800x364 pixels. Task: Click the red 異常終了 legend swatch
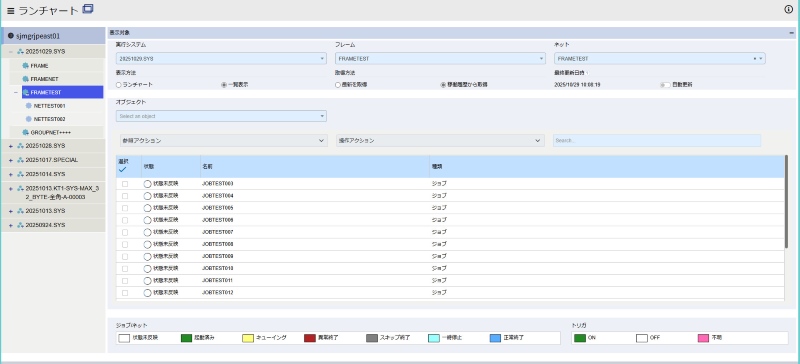(310, 338)
